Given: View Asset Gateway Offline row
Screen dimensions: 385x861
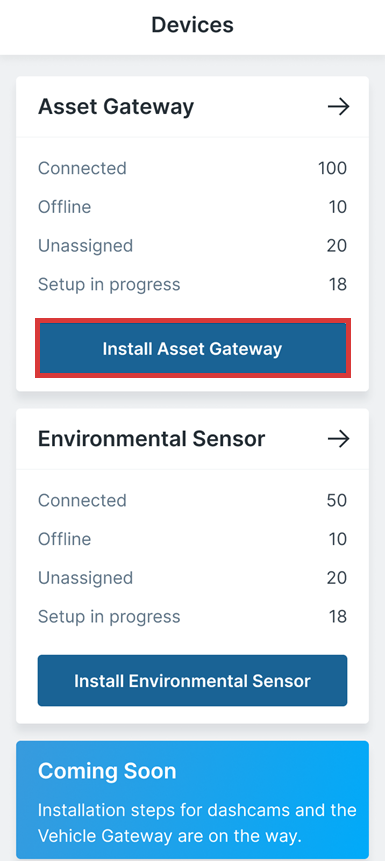Looking at the screenshot, I should click(192, 207).
